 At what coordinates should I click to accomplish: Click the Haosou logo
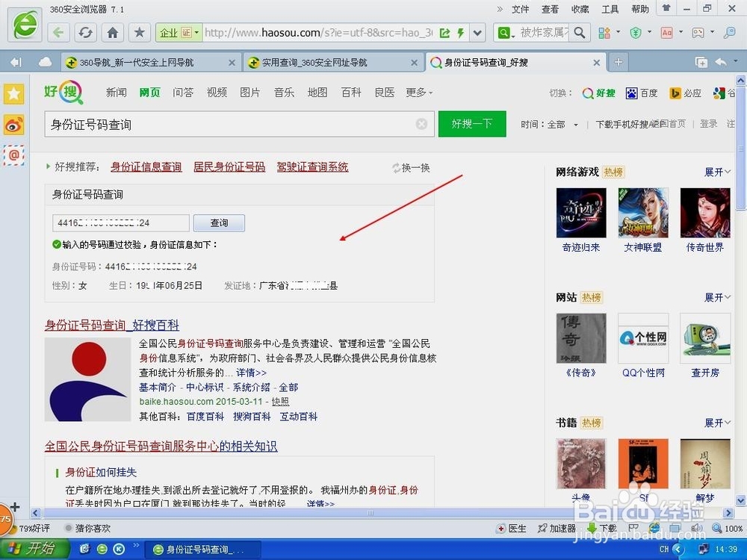pyautogui.click(x=63, y=92)
